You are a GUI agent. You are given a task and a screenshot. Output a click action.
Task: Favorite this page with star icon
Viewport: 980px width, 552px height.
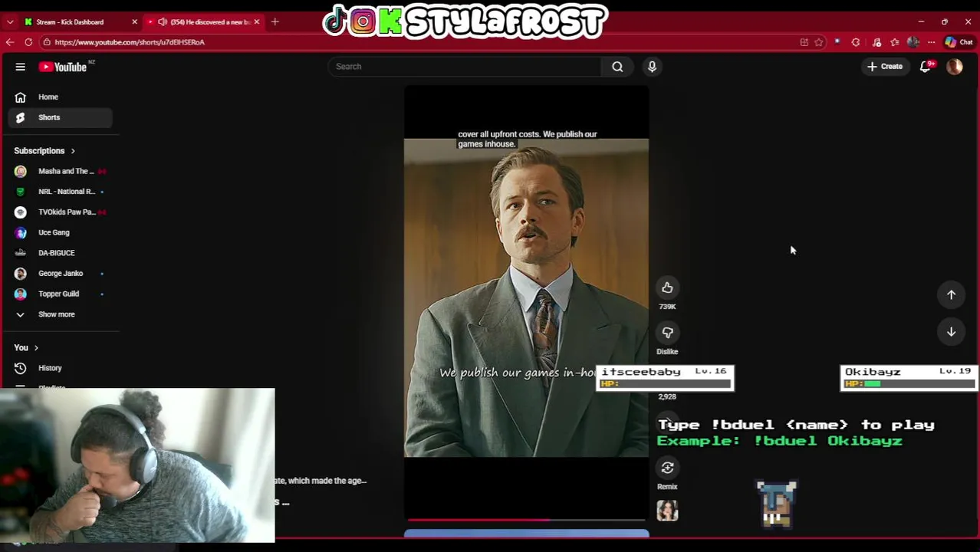819,42
